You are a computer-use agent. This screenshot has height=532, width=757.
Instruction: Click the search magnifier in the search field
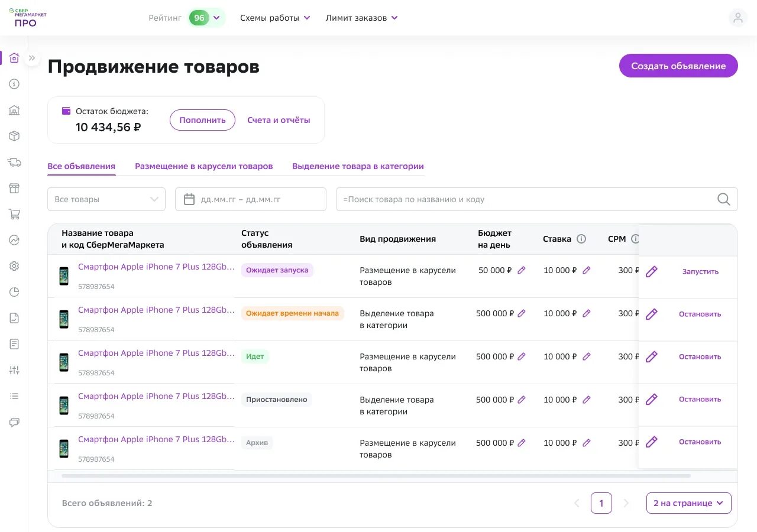click(723, 199)
